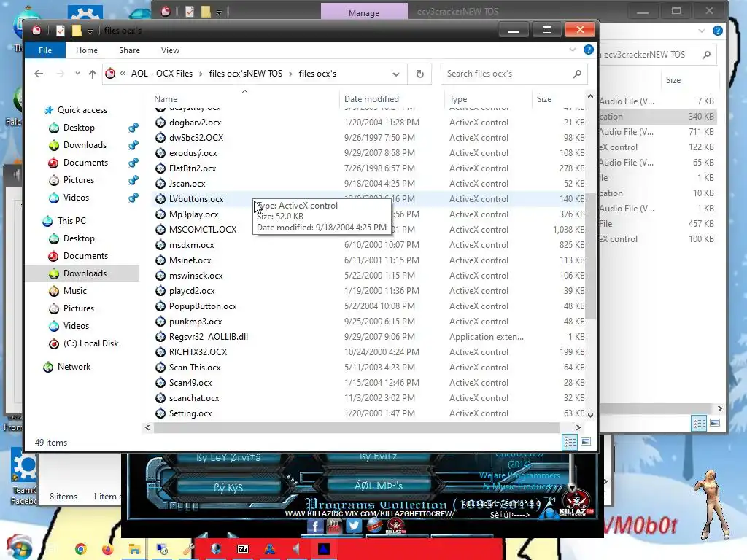Screen dimensions: 747x560
Task: Click the AOL - OCX Files breadcrumb
Action: pos(162,74)
